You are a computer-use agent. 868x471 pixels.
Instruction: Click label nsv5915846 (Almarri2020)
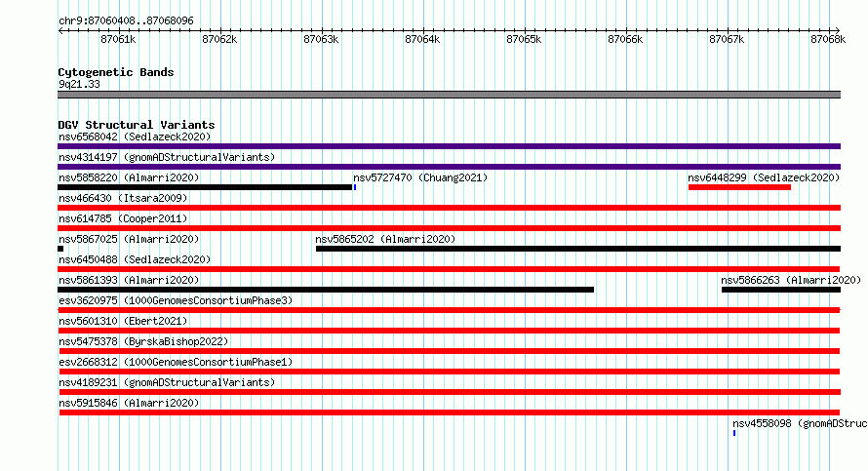pos(129,403)
